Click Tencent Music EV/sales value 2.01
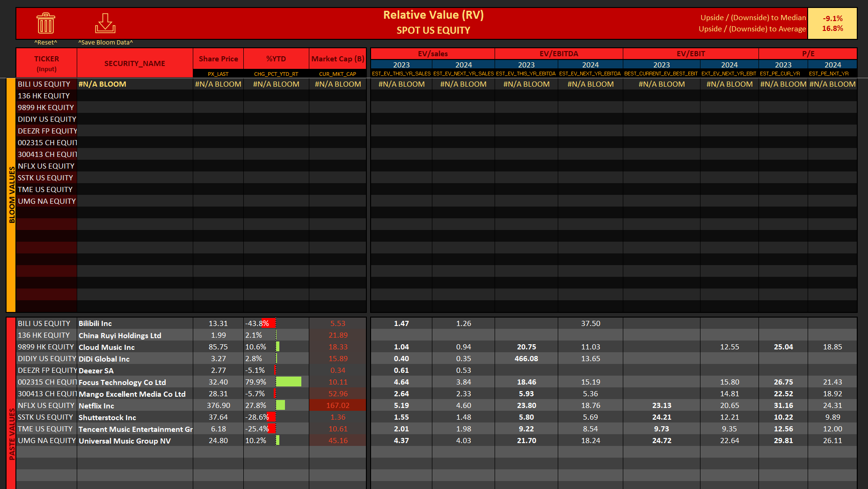The image size is (868, 489). coord(401,429)
